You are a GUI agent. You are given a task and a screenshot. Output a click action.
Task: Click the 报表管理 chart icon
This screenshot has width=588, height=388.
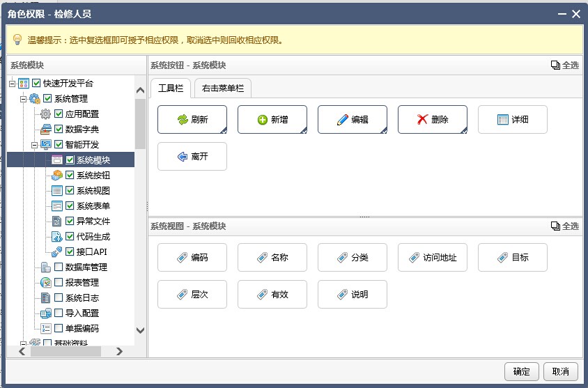tap(45, 282)
